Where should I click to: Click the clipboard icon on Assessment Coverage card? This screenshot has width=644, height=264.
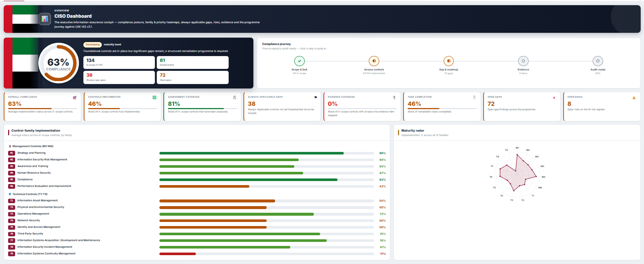(235, 98)
